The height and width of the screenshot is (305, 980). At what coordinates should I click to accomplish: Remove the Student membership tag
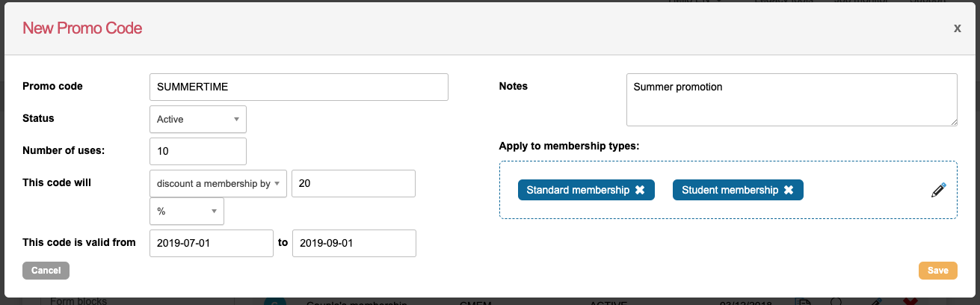789,190
